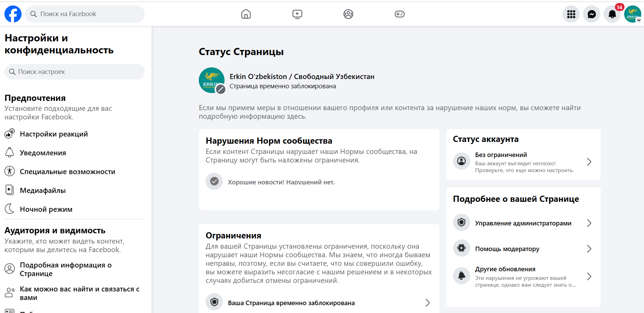Open the Groups icon in top bar
The width and height of the screenshot is (644, 313).
click(348, 14)
